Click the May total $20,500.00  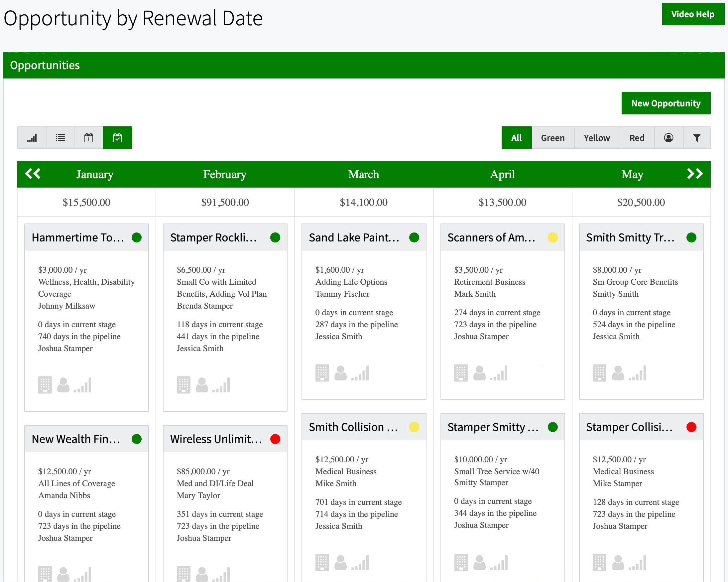pyautogui.click(x=641, y=202)
